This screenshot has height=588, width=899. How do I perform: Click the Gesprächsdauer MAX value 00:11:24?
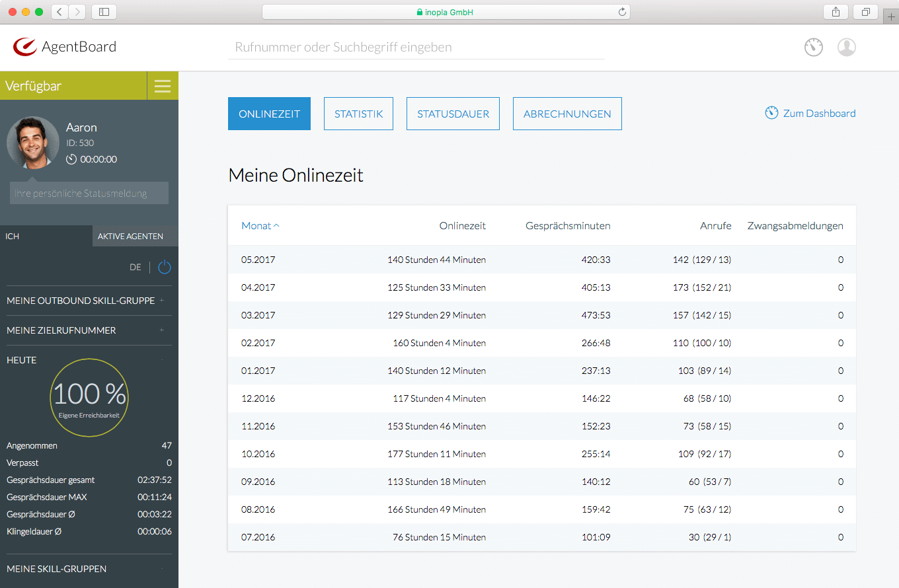click(x=155, y=497)
